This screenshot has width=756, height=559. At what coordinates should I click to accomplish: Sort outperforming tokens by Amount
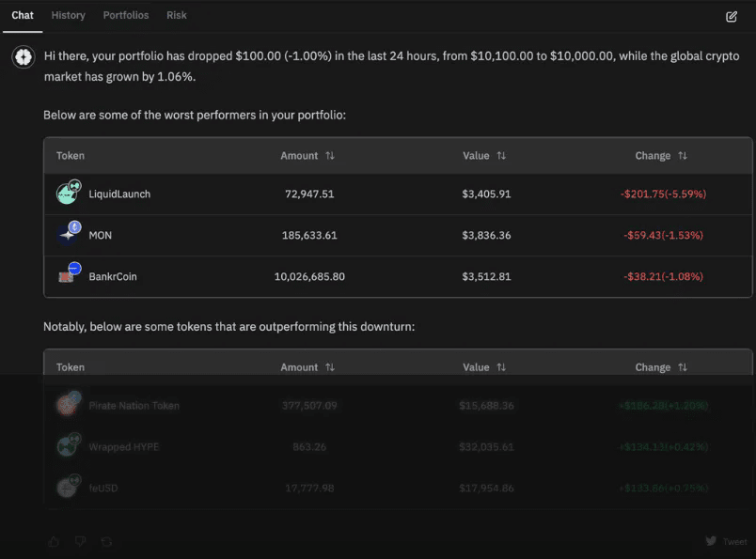(330, 367)
